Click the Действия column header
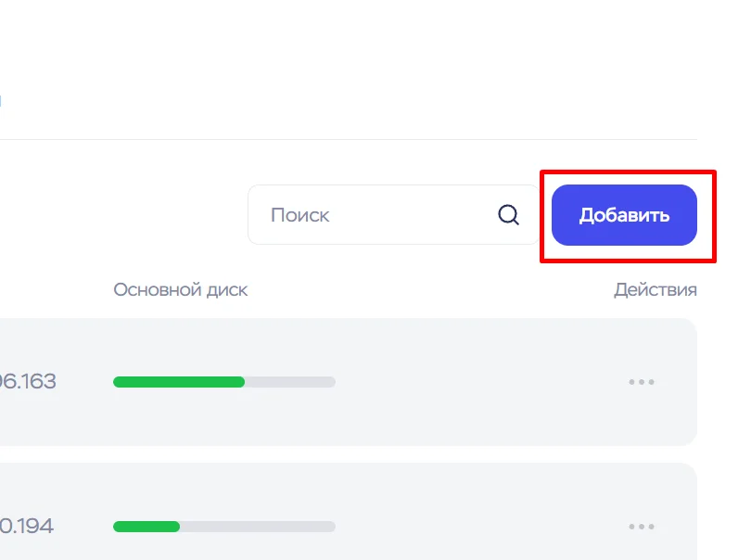751x560 pixels. coord(655,290)
